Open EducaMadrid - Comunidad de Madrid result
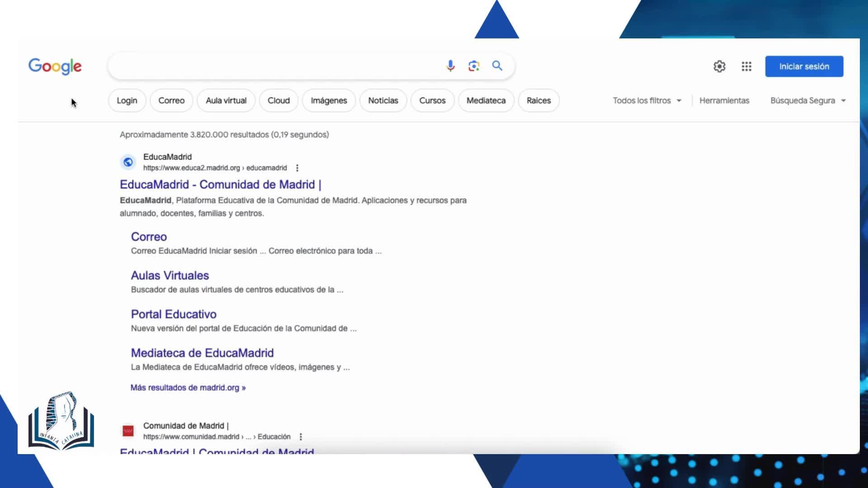 click(220, 185)
